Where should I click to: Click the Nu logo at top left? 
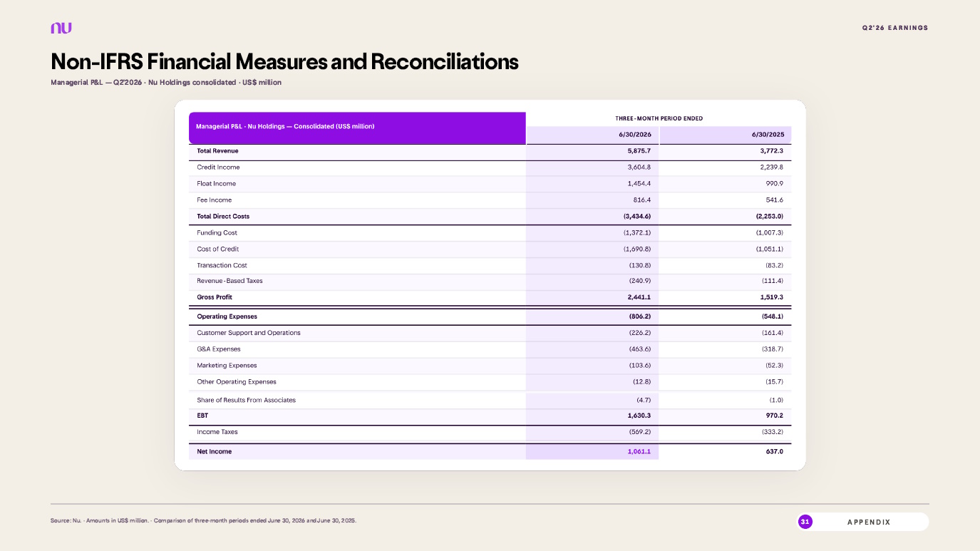tap(61, 28)
